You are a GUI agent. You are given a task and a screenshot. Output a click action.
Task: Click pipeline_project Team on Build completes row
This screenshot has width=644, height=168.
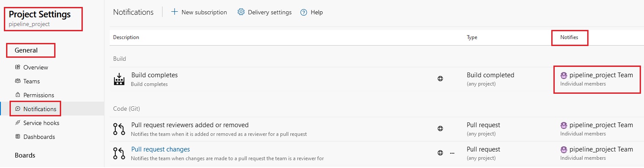point(601,75)
